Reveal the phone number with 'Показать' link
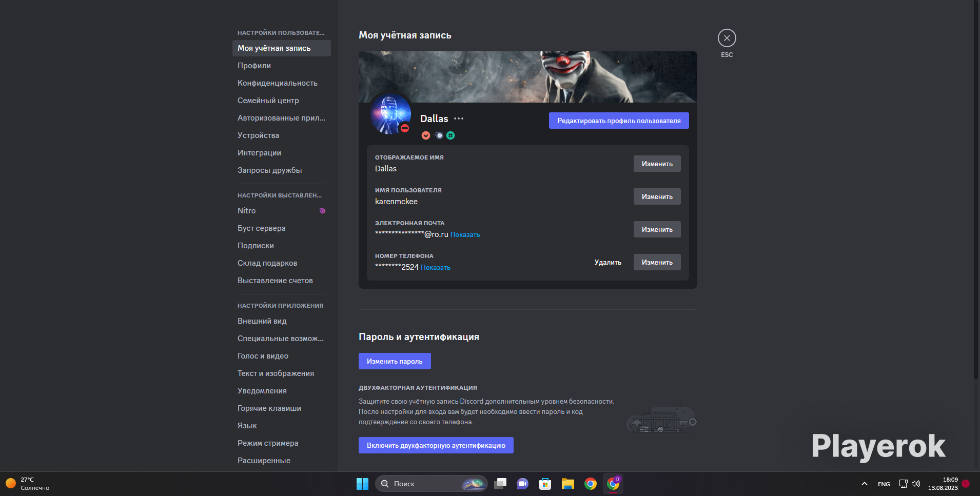Image resolution: width=980 pixels, height=496 pixels. click(x=436, y=268)
